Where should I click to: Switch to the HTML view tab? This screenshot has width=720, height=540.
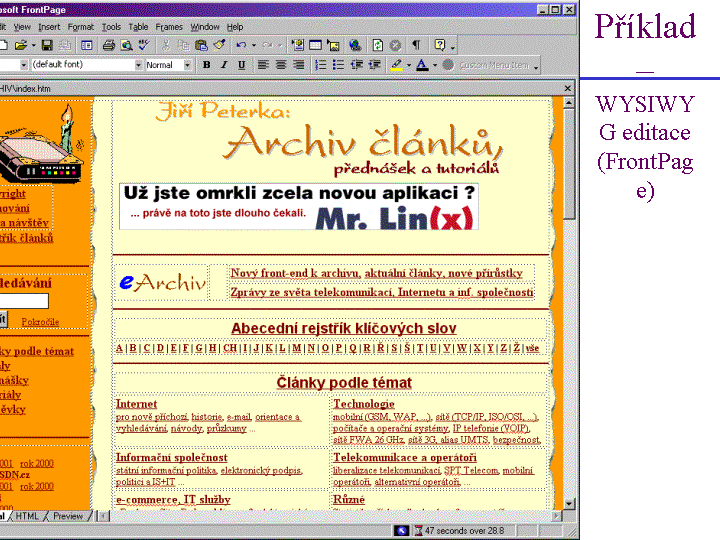(27, 516)
